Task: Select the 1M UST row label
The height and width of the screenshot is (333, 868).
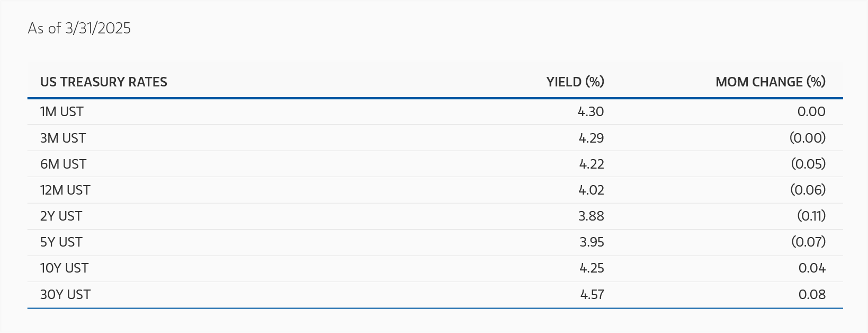Action: 62,112
